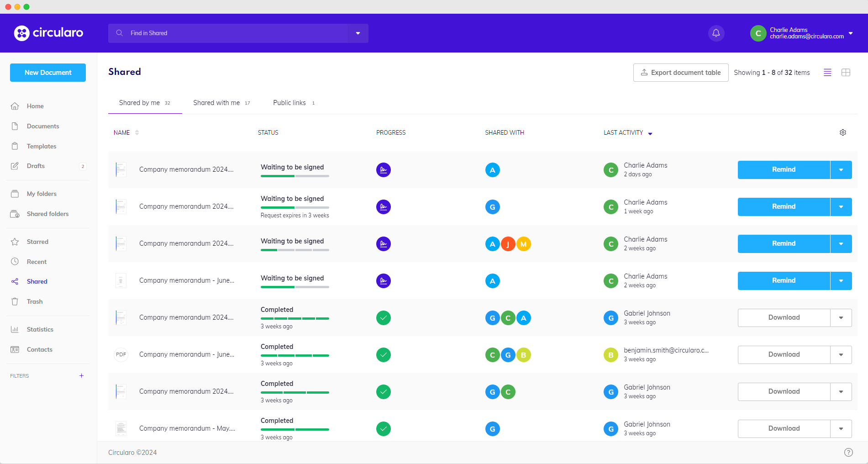Image resolution: width=868 pixels, height=464 pixels.
Task: Click Export document table button
Action: pyautogui.click(x=680, y=73)
